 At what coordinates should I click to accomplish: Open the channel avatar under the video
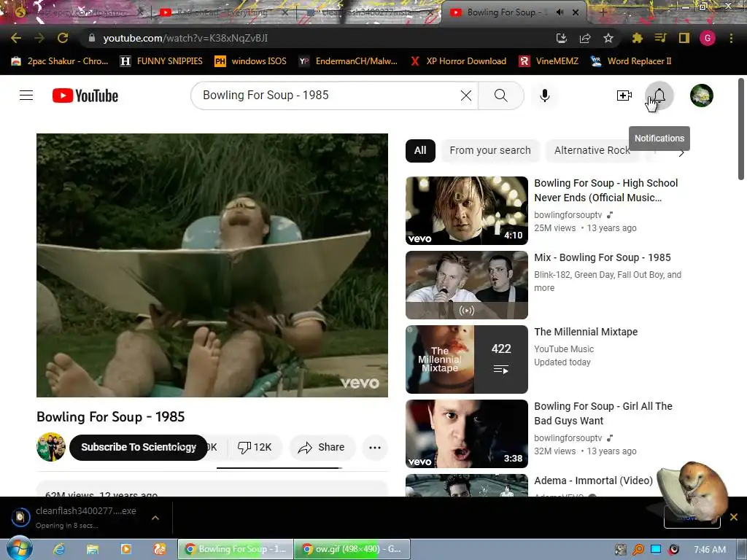point(51,447)
